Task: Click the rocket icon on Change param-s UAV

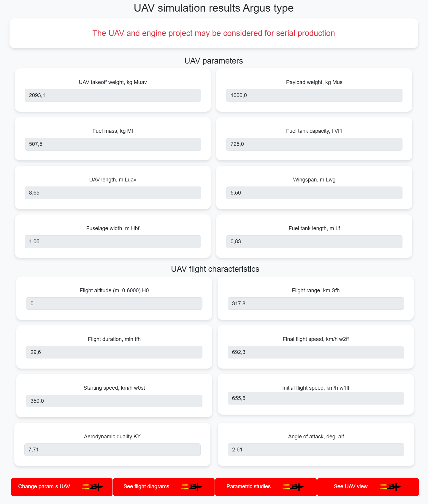Action: (x=92, y=486)
